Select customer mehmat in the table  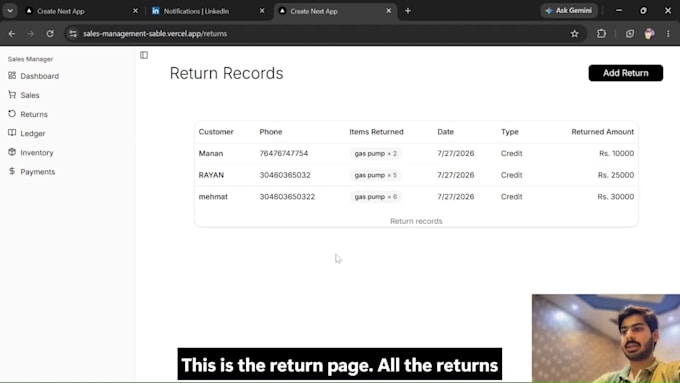[213, 197]
